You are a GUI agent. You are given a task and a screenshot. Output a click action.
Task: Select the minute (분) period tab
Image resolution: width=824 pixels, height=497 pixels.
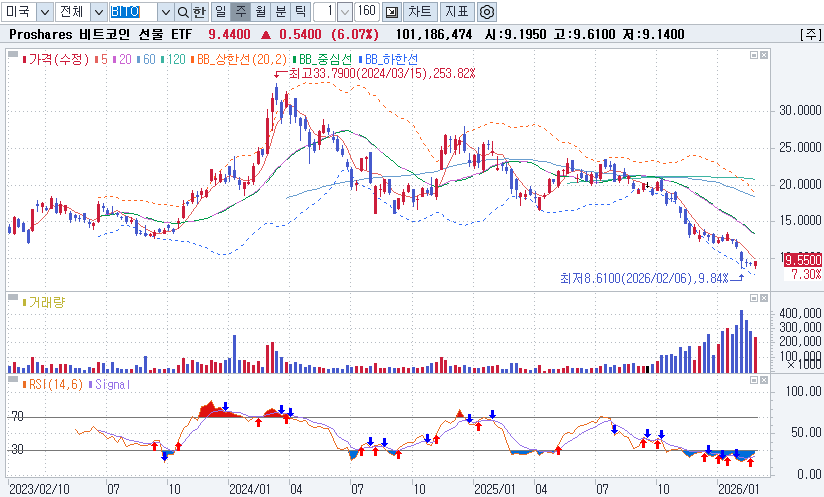(x=280, y=12)
